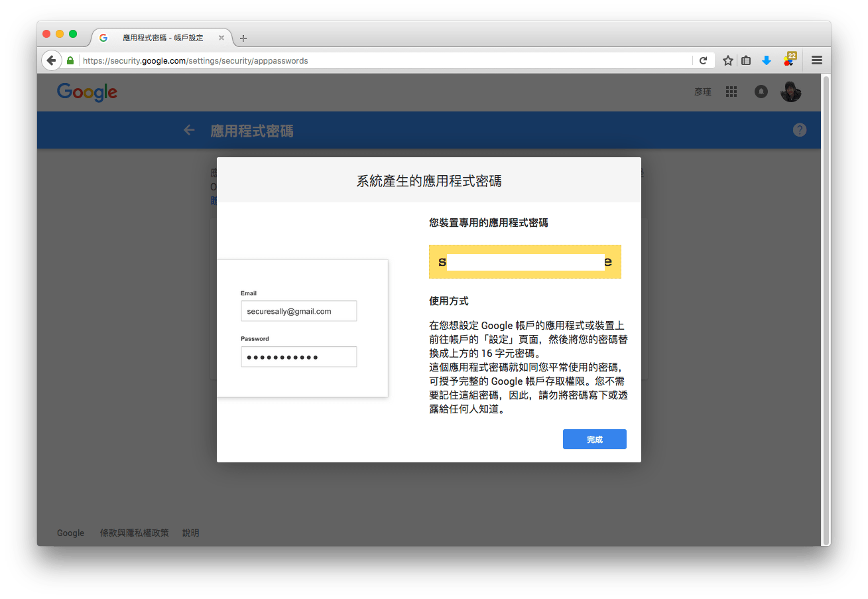This screenshot has width=868, height=599.
Task: Click the green padlock site security icon
Action: point(70,60)
